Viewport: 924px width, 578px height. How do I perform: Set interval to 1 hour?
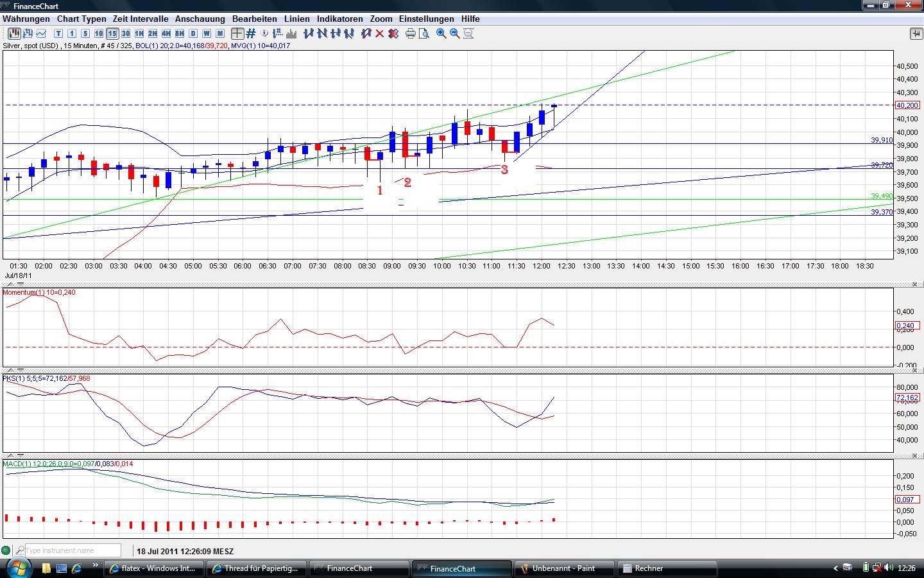pyautogui.click(x=139, y=33)
